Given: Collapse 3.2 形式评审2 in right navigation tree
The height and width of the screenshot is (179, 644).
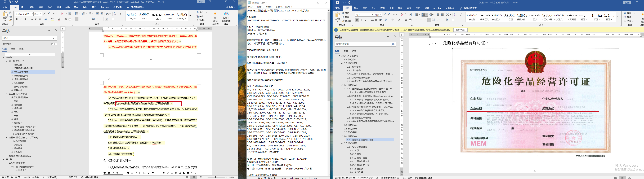Looking at the screenshot, I should coord(342,63).
